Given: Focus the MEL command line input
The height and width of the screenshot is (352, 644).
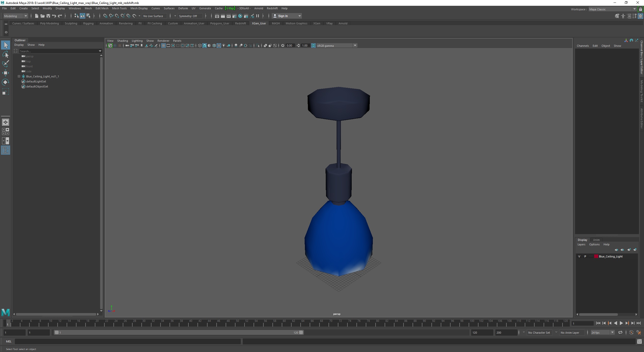Looking at the screenshot, I should point(128,341).
